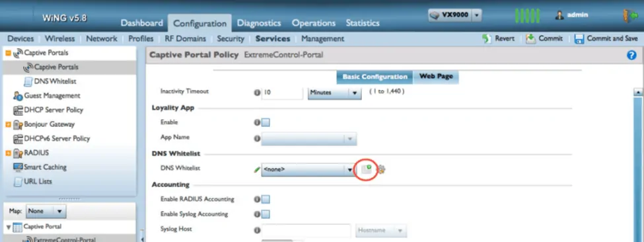Open the Diagnostics main tab
This screenshot has width=644, height=242.
[259, 23]
